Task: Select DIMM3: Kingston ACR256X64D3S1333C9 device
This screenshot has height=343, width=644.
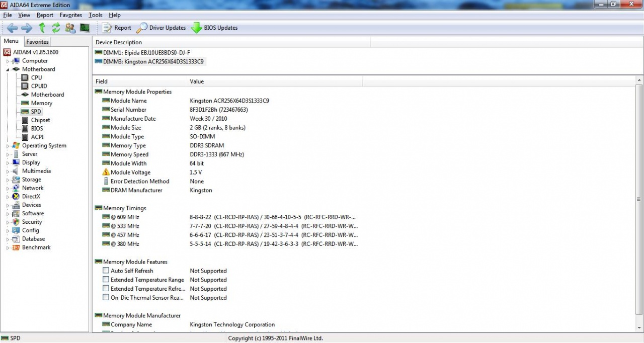Action: [x=149, y=61]
